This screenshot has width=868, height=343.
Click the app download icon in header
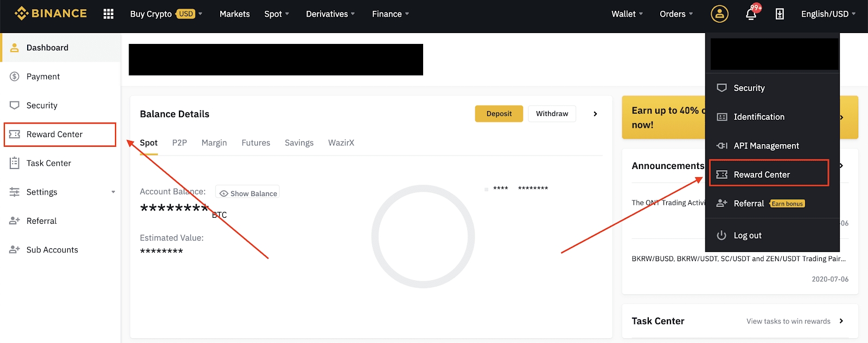click(x=780, y=14)
